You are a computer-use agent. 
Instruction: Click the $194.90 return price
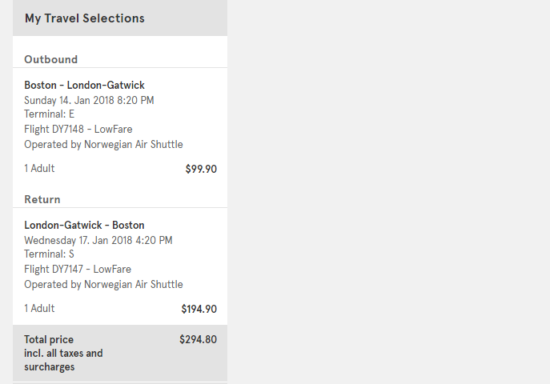pos(199,309)
